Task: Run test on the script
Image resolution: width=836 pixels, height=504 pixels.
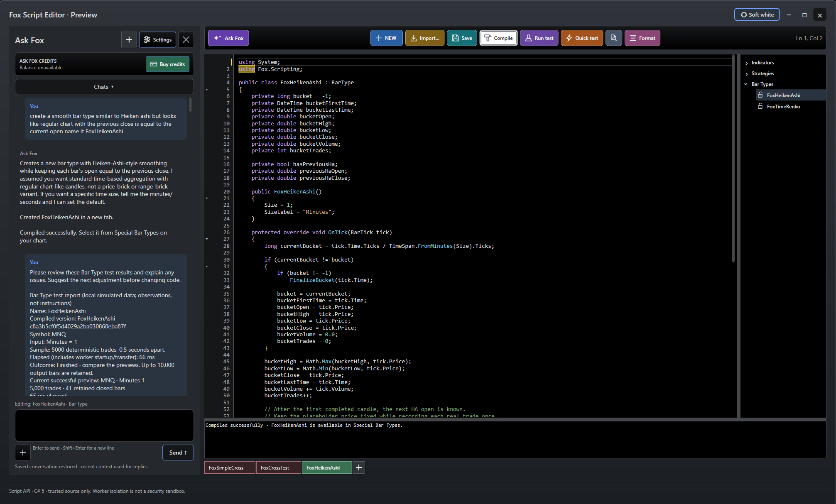Action: click(539, 38)
